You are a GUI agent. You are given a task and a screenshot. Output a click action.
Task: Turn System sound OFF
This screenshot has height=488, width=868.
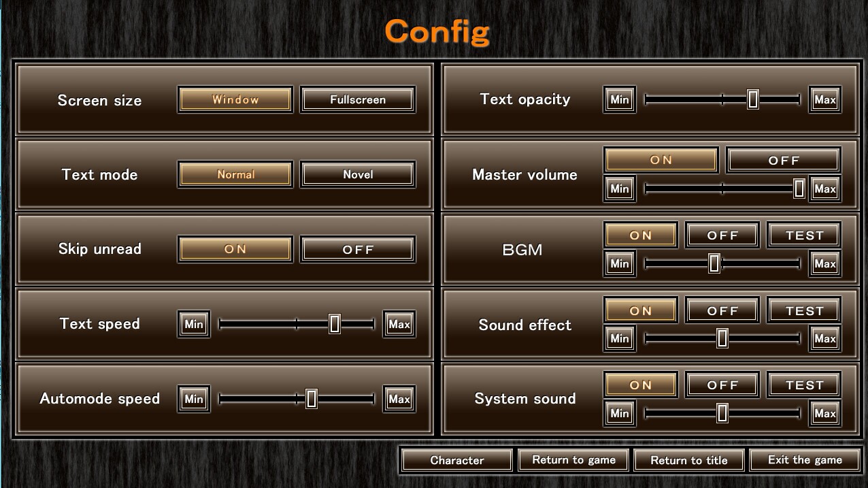tap(722, 385)
